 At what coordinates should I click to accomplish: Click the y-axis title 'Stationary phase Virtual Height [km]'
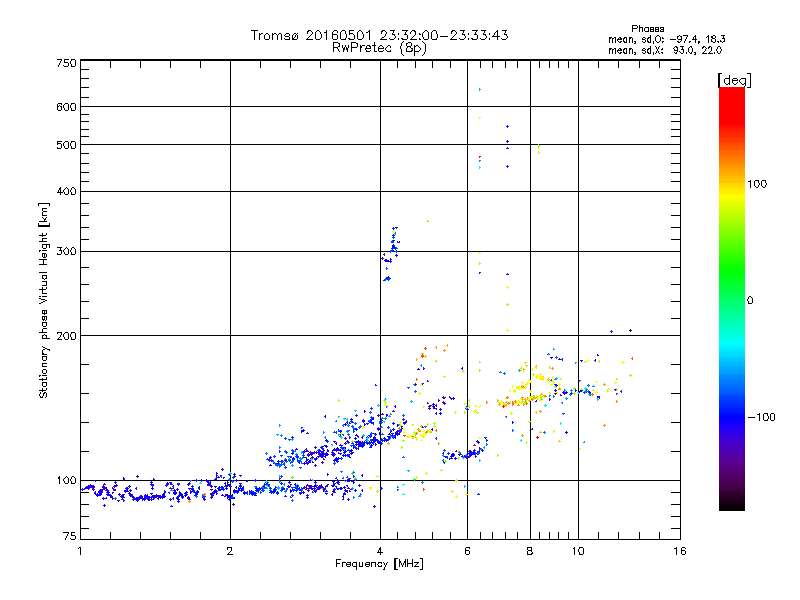pyautogui.click(x=43, y=300)
